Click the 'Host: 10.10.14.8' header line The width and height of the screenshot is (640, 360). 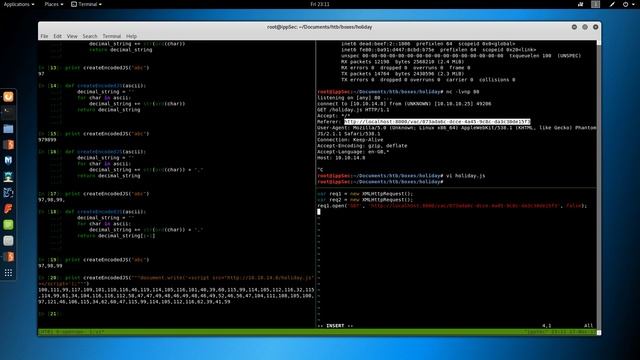pos(341,158)
